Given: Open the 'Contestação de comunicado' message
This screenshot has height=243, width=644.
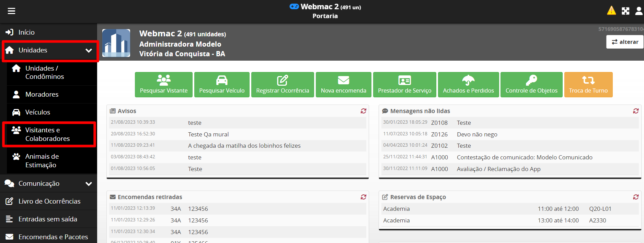Looking at the screenshot, I should pyautogui.click(x=524, y=157).
